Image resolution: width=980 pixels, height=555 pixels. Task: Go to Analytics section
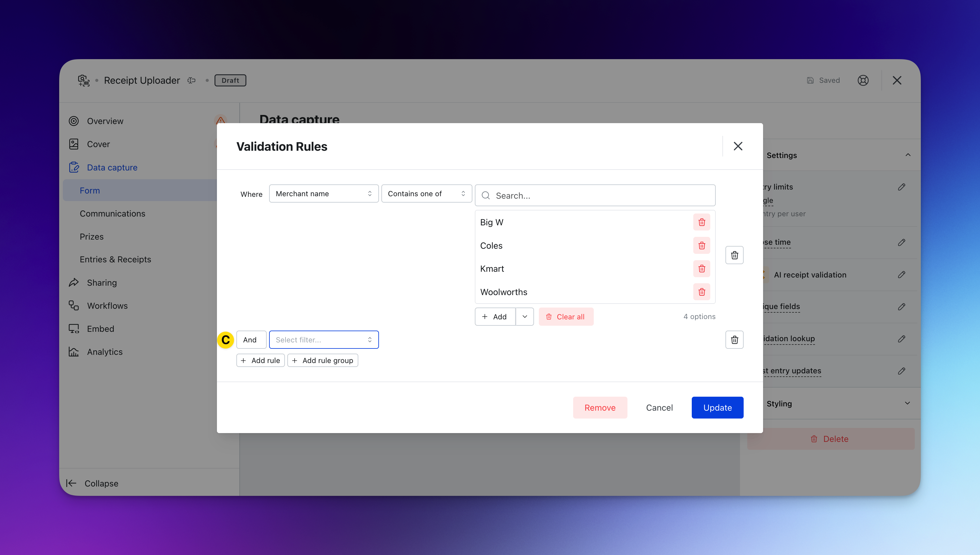[104, 352]
